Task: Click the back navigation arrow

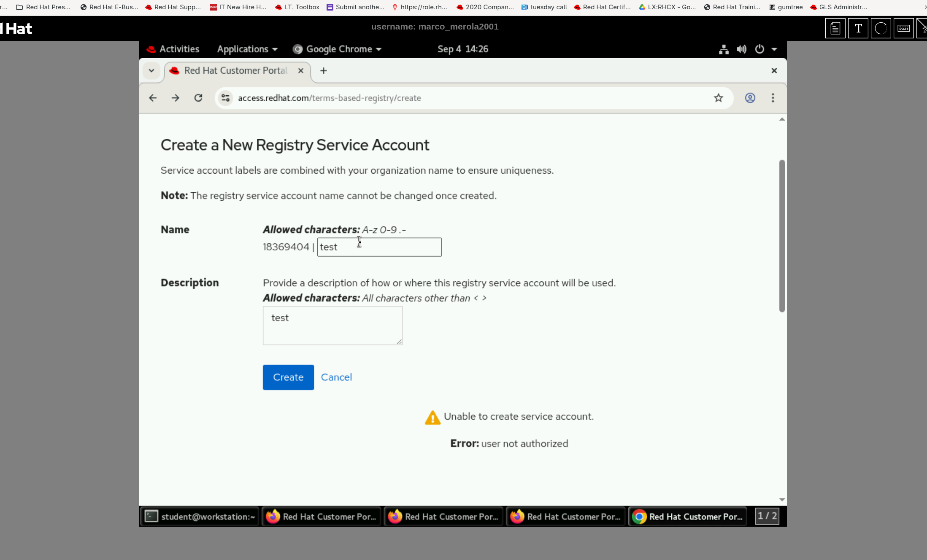Action: 153,98
